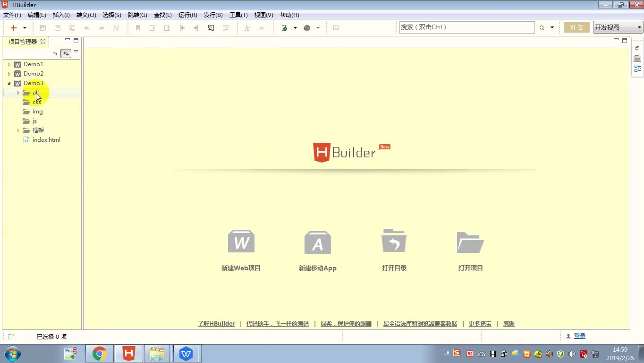Click the restore icon on right sidebar
The image size is (644, 363).
[x=637, y=48]
